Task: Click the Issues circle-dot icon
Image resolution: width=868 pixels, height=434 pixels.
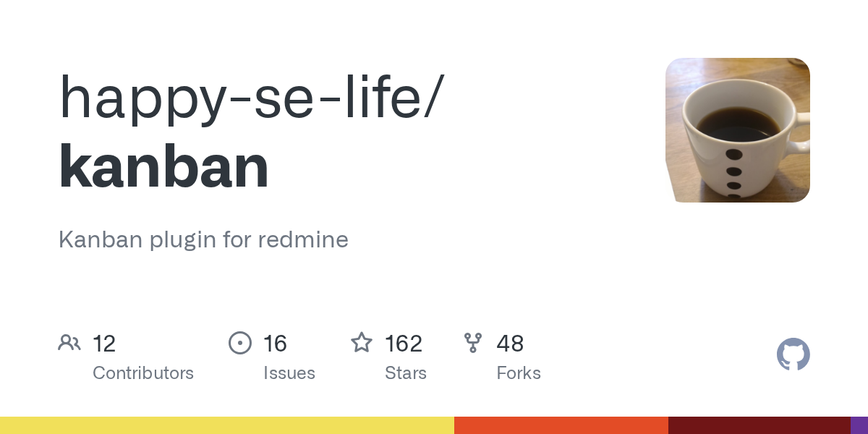Action: click(240, 343)
